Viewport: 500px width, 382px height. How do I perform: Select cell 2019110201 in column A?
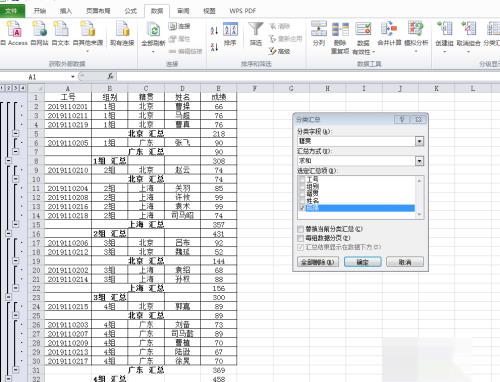click(68, 106)
